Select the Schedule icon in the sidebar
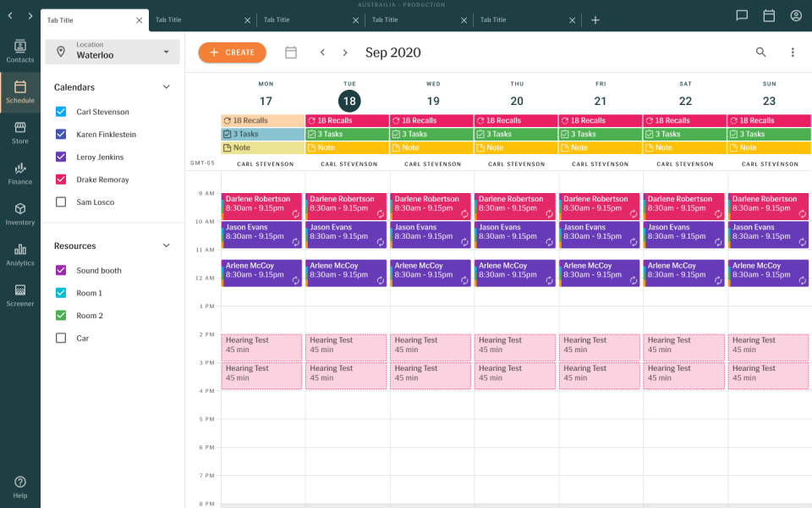This screenshot has width=812, height=508. point(19,91)
